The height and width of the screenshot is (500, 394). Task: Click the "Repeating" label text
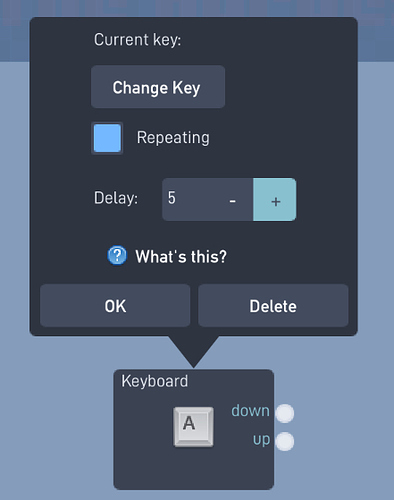[x=173, y=138]
